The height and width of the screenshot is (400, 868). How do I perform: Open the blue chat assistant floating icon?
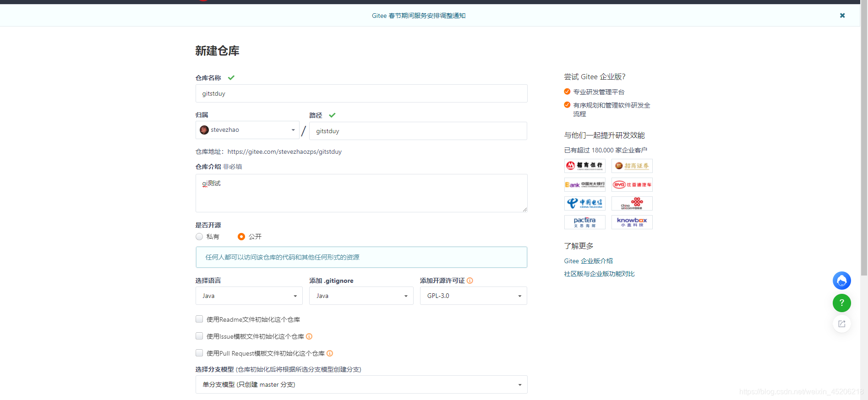[x=841, y=281]
